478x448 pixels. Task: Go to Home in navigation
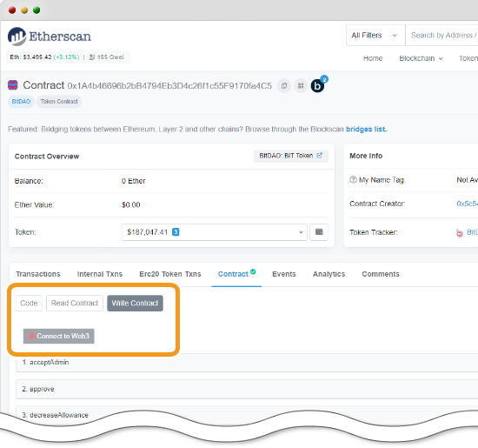pyautogui.click(x=373, y=58)
